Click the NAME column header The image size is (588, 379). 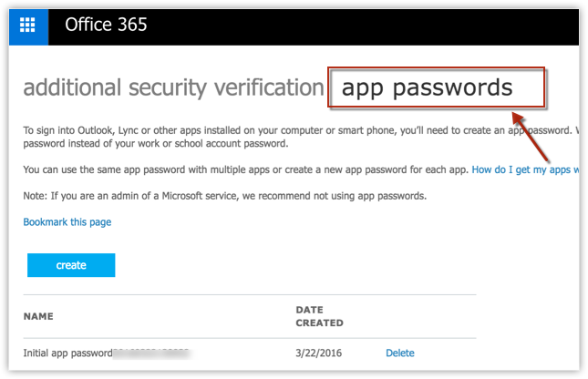click(38, 316)
